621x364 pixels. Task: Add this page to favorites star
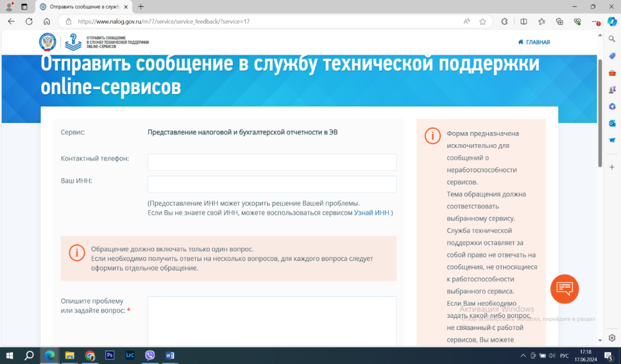point(483,21)
